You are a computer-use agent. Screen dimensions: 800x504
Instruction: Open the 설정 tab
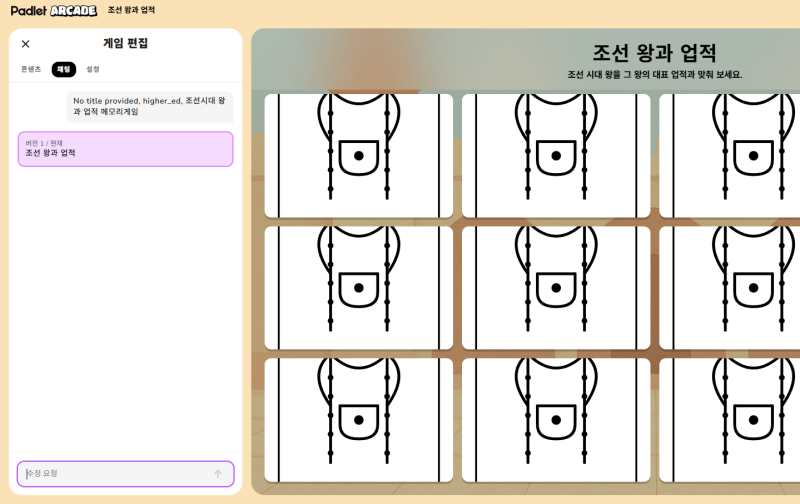point(93,69)
